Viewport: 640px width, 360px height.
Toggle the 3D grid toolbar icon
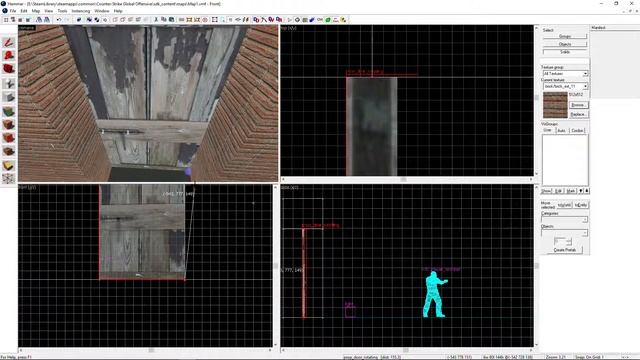coord(13,20)
